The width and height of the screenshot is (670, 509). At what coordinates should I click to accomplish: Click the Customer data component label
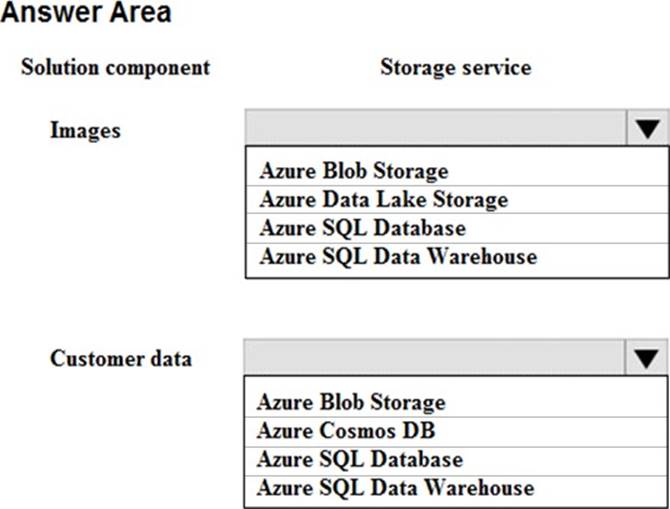[x=120, y=358]
